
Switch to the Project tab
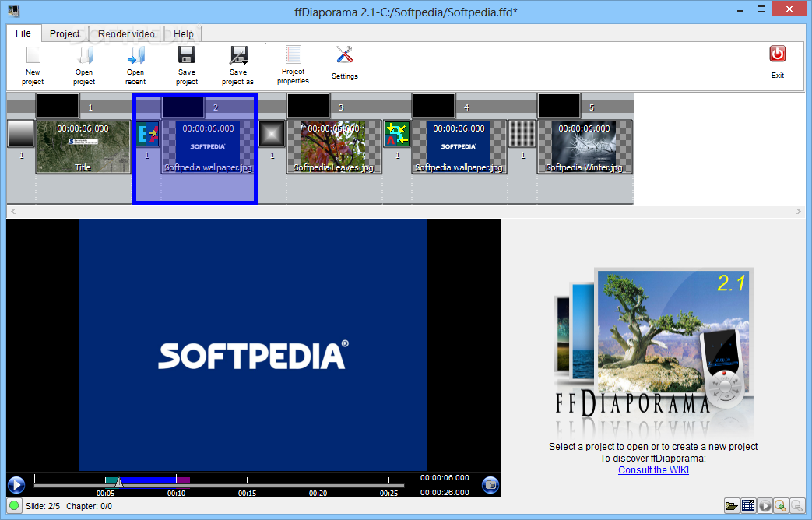[65, 33]
